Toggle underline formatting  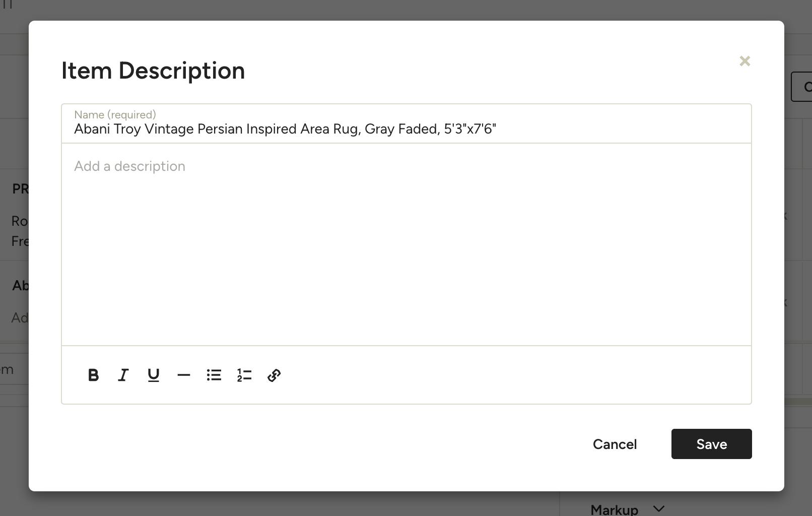tap(153, 375)
